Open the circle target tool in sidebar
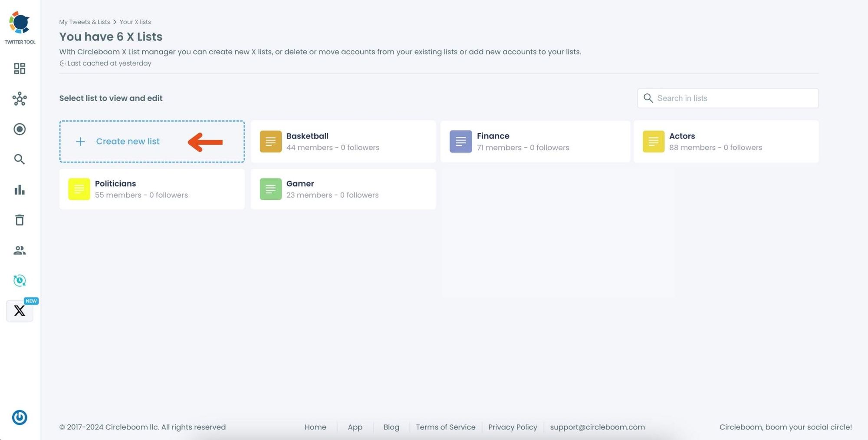The width and height of the screenshot is (868, 440). 20,129
